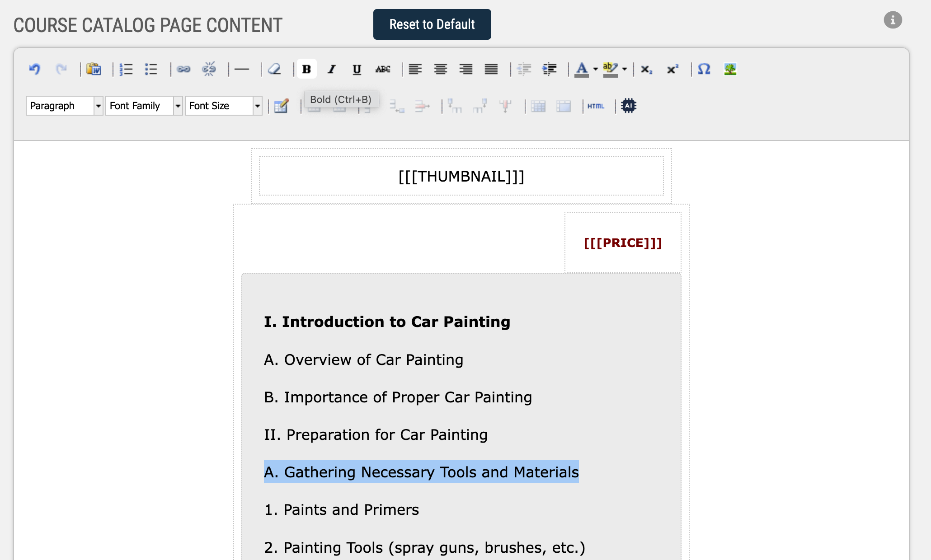This screenshot has width=931, height=560.
Task: Center align the text
Action: [x=441, y=69]
